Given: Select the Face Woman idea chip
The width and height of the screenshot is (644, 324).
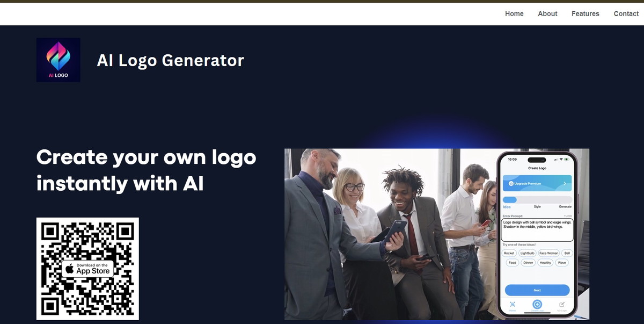Looking at the screenshot, I should 548,253.
